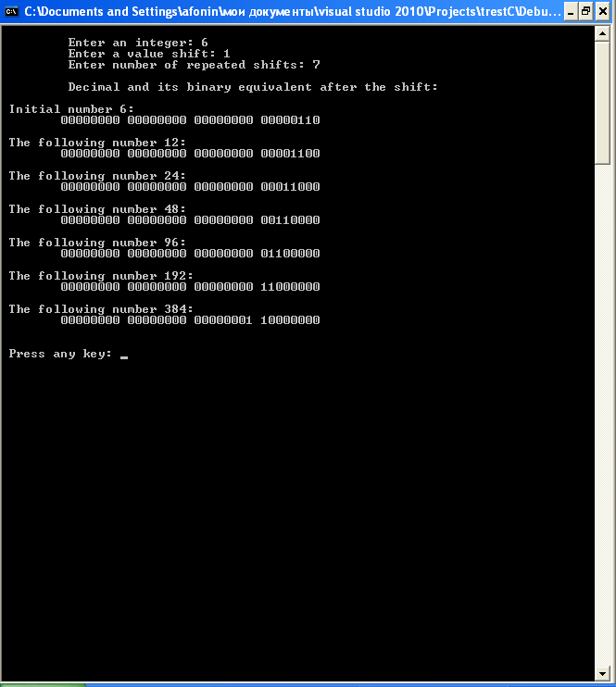Screen dimensions: 616x687
Task: Click the binary row ending in 01100000
Action: point(190,254)
